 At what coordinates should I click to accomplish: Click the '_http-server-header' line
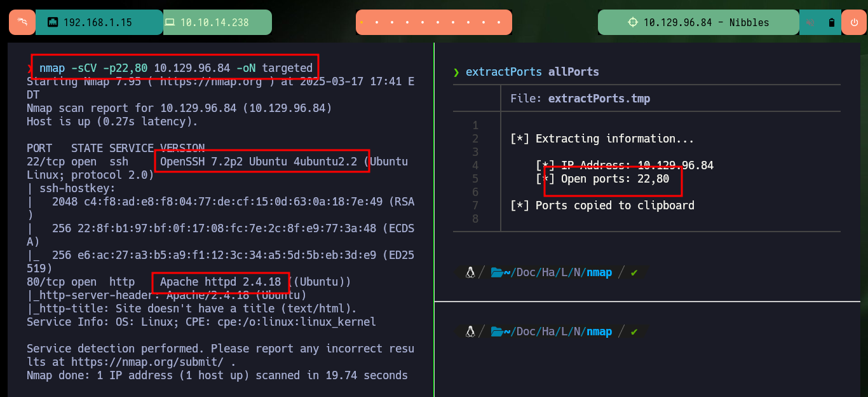click(166, 295)
